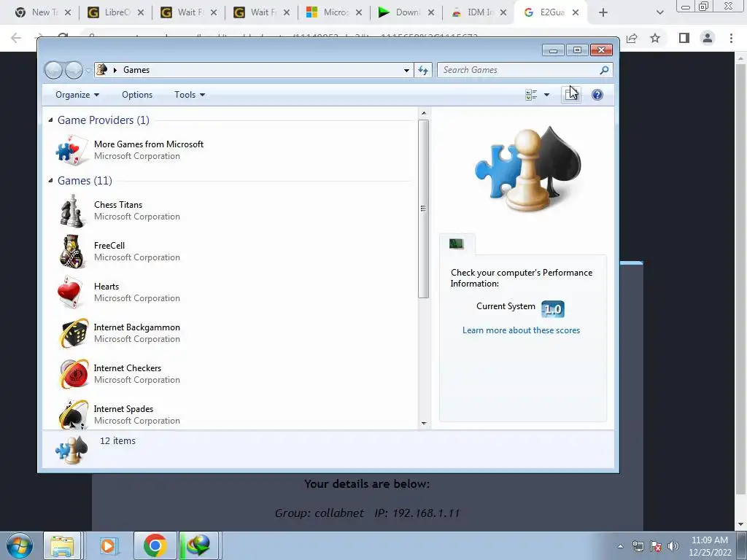This screenshot has height=560, width=747.
Task: Switch to the LibreOffice browser tab
Action: coord(117,12)
